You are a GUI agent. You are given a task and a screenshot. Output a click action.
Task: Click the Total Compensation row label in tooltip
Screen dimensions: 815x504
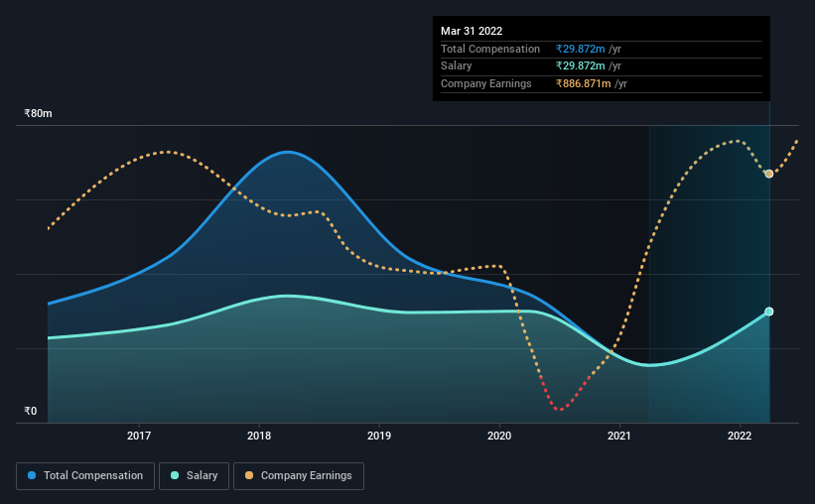(x=490, y=49)
